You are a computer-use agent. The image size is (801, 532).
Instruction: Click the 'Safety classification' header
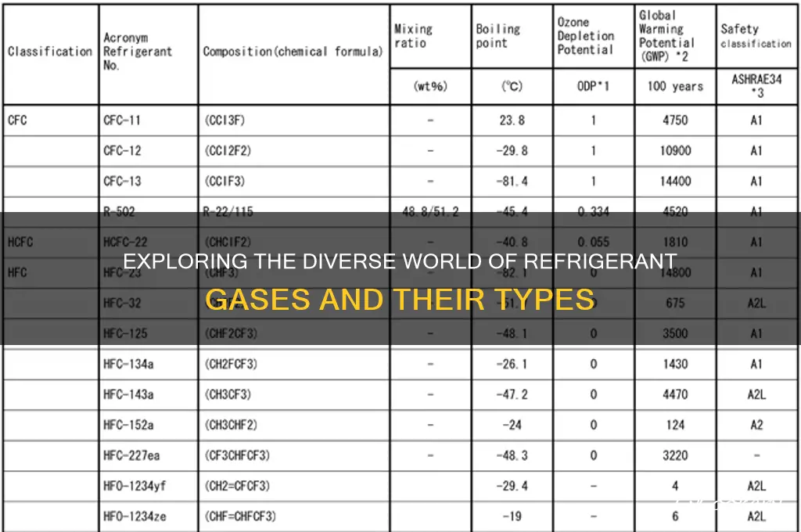756,36
